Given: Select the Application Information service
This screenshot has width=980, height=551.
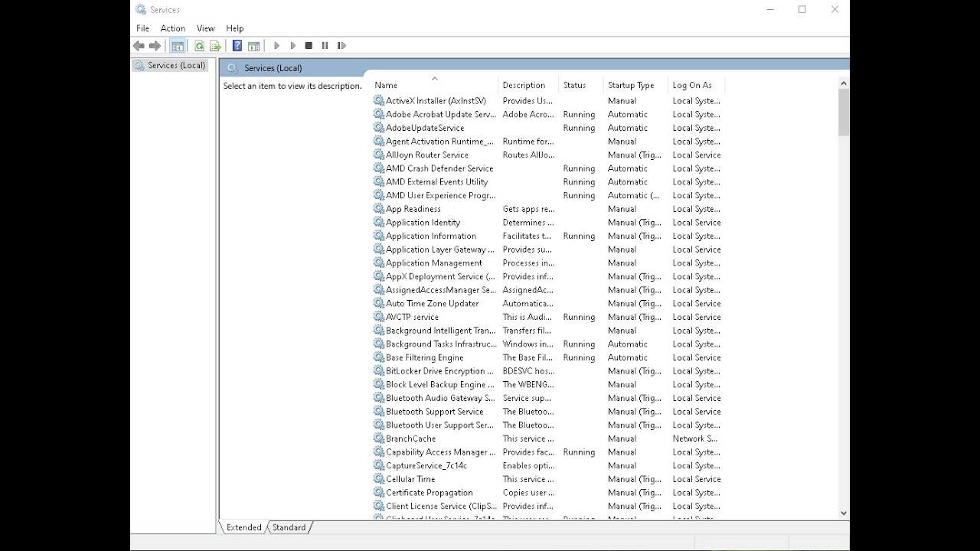Looking at the screenshot, I should 547,236.
